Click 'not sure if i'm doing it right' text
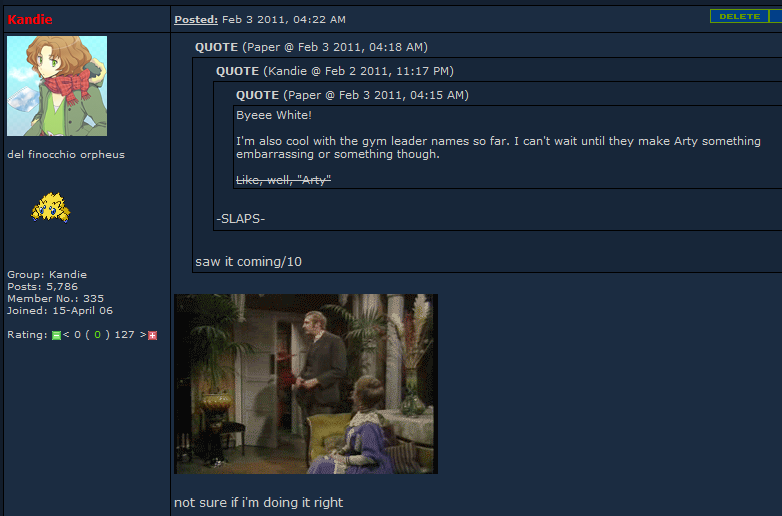The width and height of the screenshot is (782, 516). pos(258,502)
